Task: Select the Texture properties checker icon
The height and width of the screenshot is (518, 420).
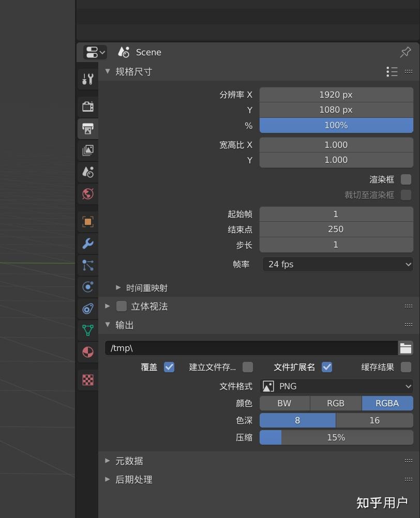Action: point(88,379)
